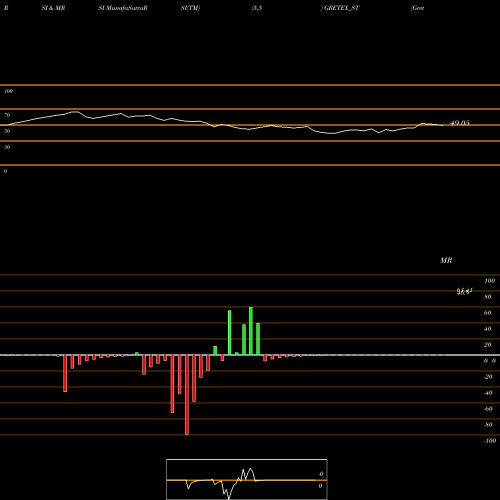This screenshot has height=500, width=500.
Task: Click the 100 label on the RSI axis
Action: coord(9,91)
